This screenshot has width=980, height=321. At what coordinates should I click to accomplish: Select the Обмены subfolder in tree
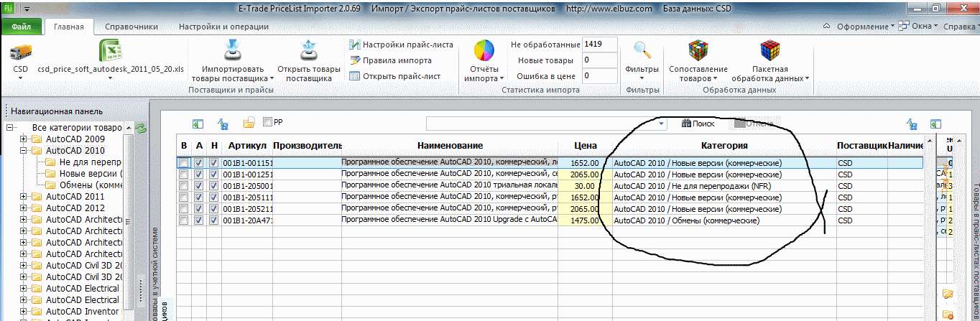click(x=84, y=185)
